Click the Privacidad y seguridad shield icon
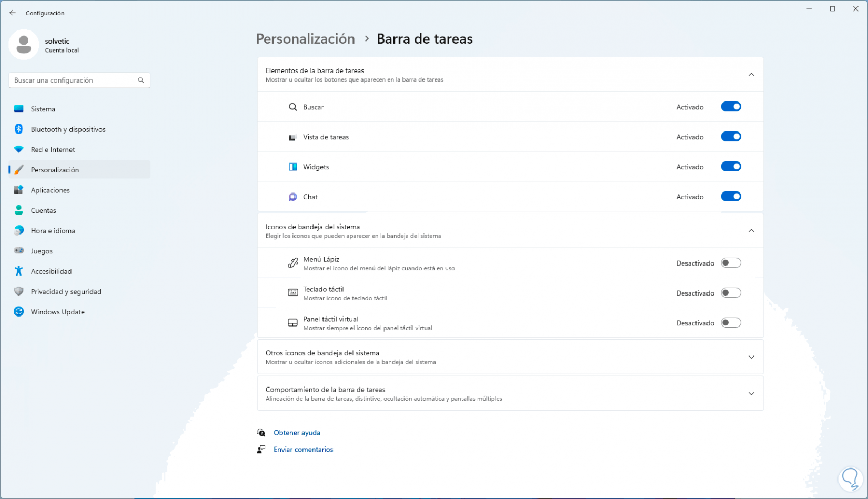Image resolution: width=868 pixels, height=499 pixels. 19,292
